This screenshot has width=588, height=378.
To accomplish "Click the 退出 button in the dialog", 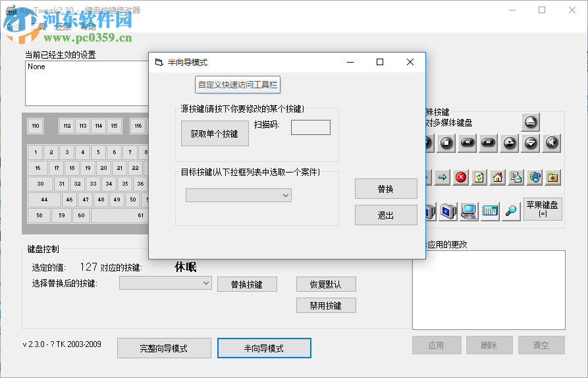I will coord(386,215).
